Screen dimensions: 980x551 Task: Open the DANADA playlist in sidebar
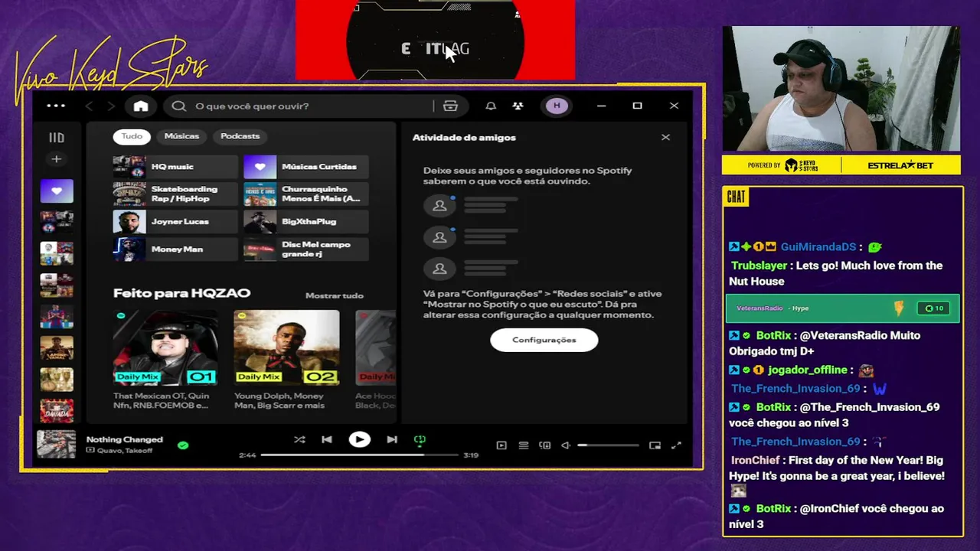tap(57, 411)
